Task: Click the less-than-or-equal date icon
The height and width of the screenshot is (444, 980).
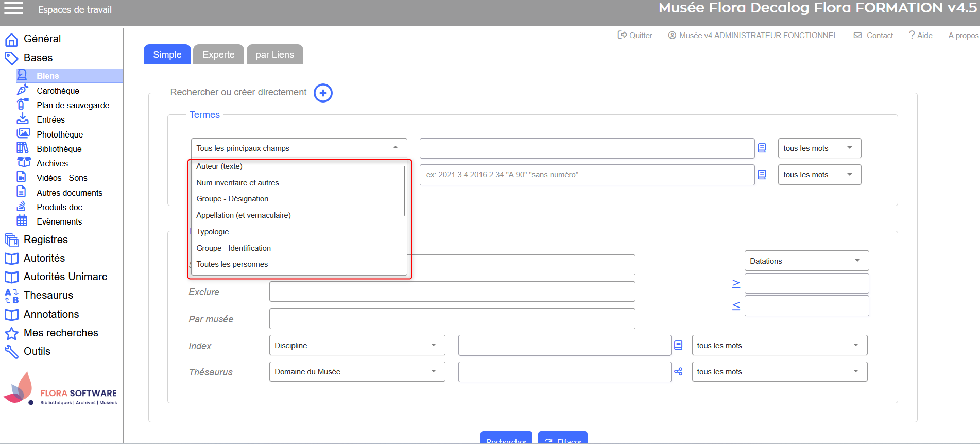Action: tap(736, 306)
